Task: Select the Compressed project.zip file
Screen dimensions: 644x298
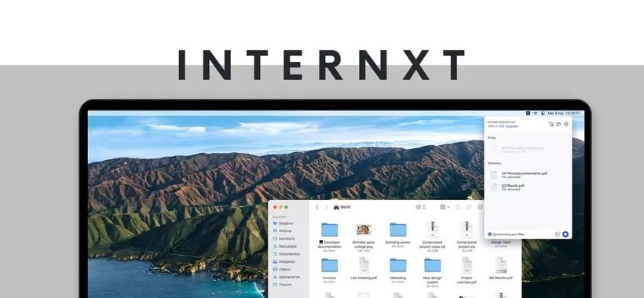Action: coord(467,236)
